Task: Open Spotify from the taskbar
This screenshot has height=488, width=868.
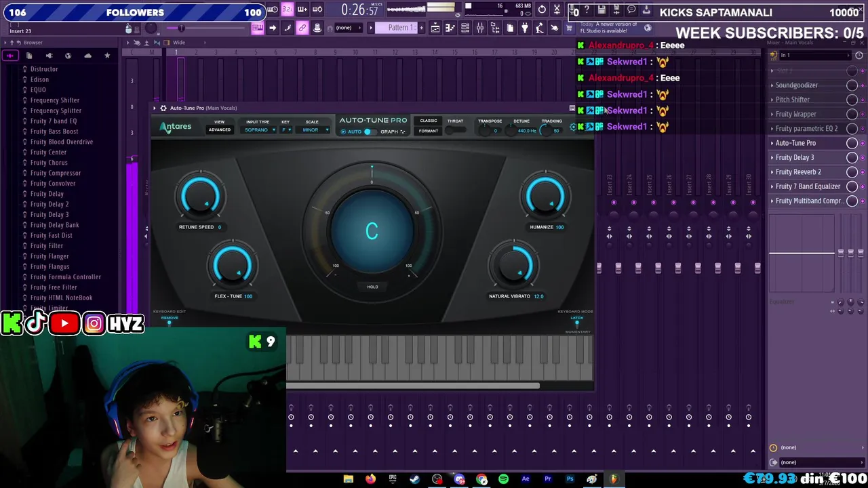Action: pos(503,479)
